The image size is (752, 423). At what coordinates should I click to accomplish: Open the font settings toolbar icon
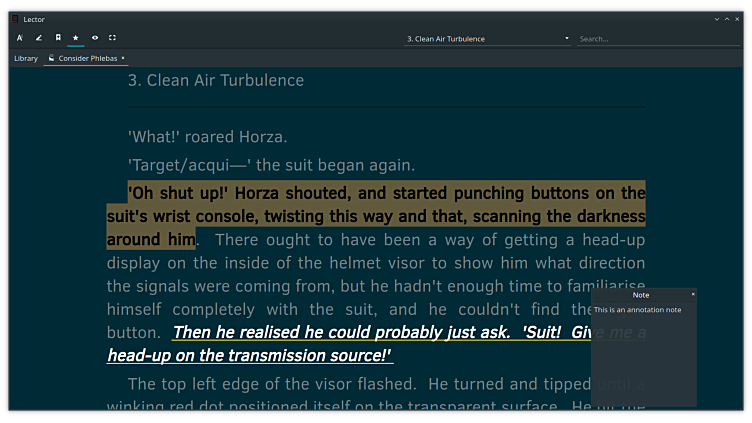(19, 38)
